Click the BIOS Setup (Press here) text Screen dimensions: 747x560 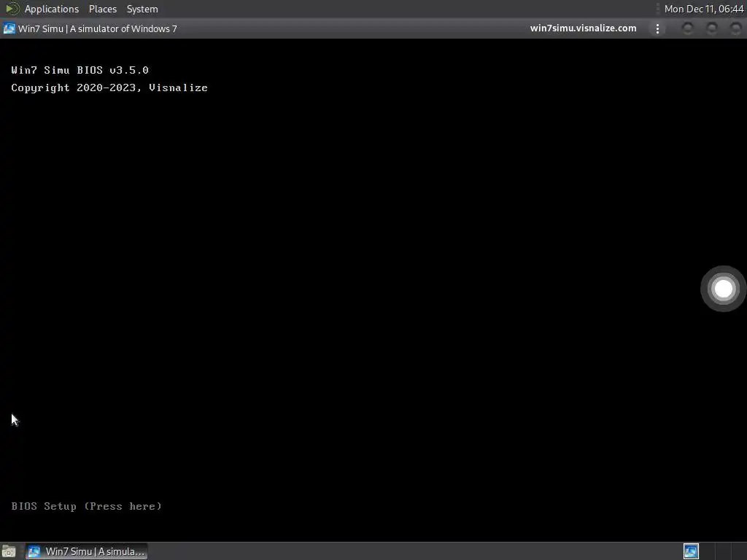pos(86,506)
